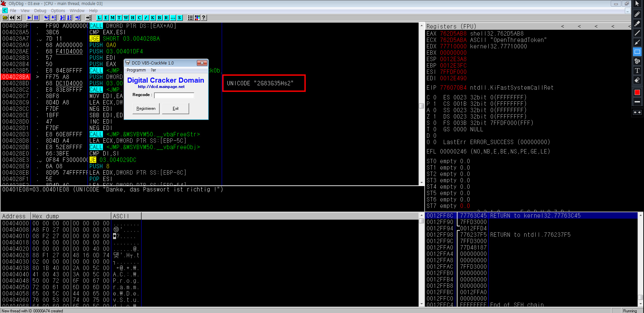The image size is (644, 313).
Task: Select the annotation pencil tool
Action: 637,14
